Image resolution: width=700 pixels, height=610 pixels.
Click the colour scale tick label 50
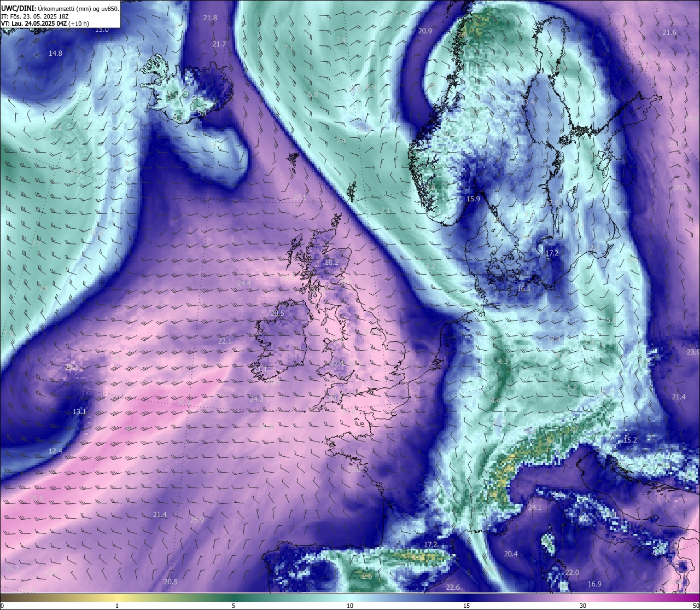(x=696, y=606)
